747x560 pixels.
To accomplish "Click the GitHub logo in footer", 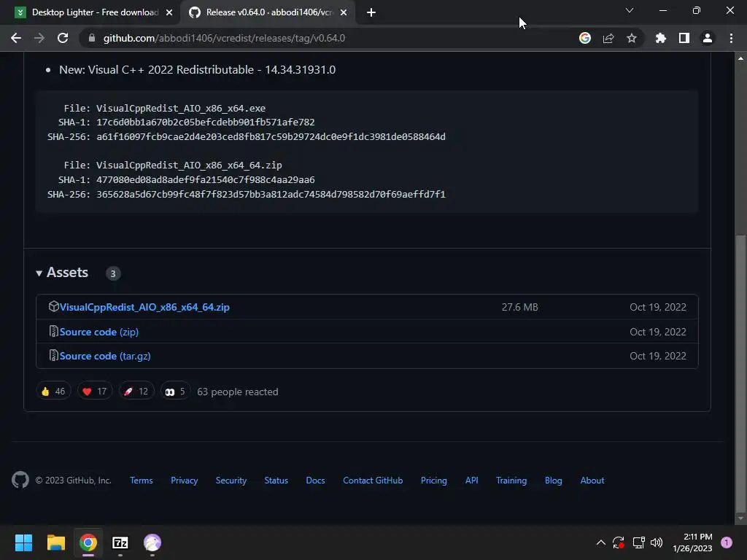I will point(20,480).
